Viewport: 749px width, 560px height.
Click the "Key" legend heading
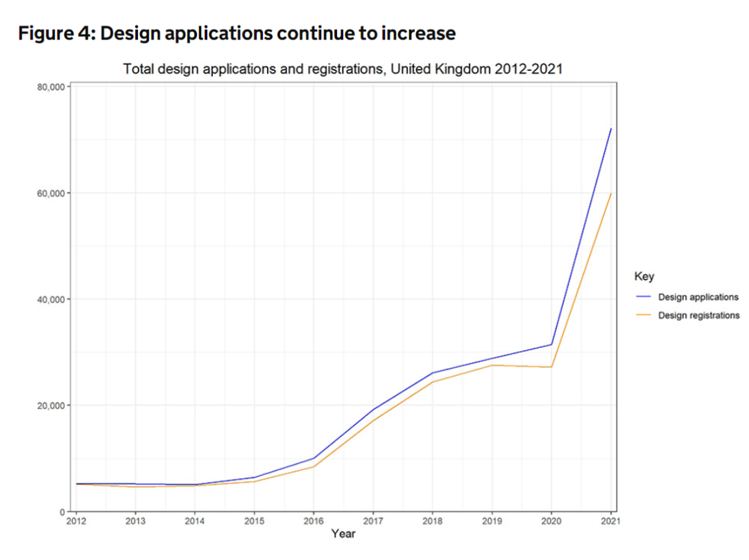pos(644,277)
